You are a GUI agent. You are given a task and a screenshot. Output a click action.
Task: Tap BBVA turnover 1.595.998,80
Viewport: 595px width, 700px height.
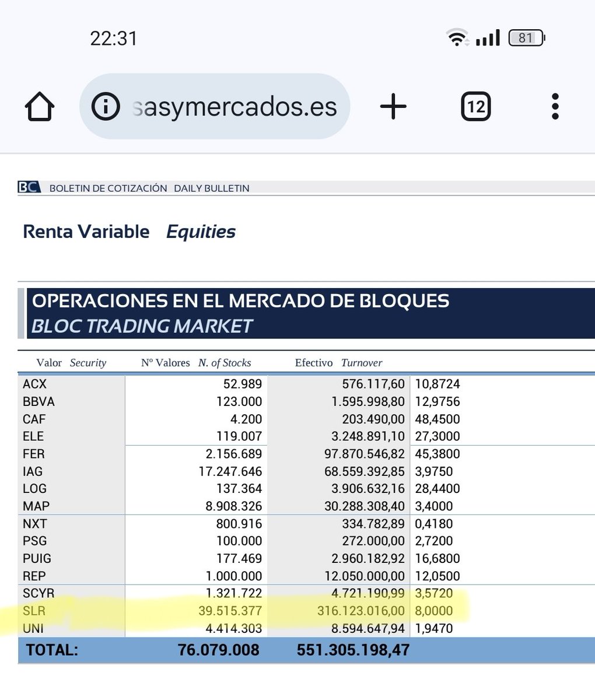tap(368, 402)
